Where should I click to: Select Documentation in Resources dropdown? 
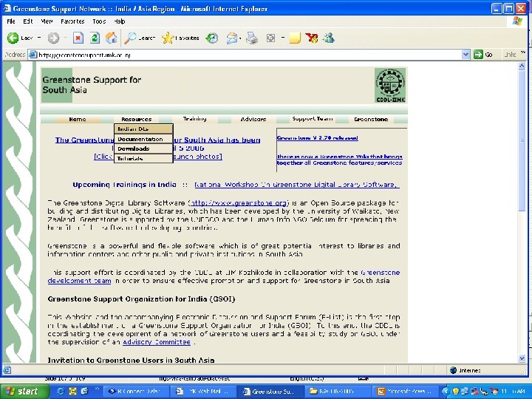[143, 139]
